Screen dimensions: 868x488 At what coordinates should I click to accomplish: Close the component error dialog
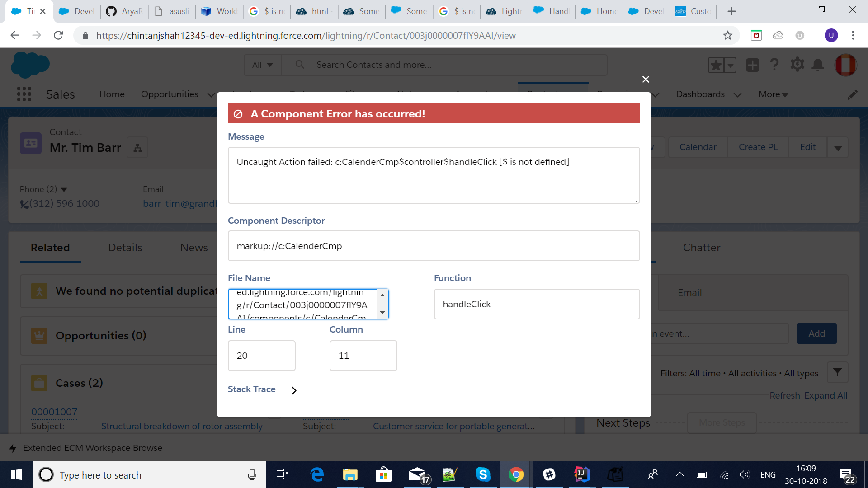(x=646, y=80)
